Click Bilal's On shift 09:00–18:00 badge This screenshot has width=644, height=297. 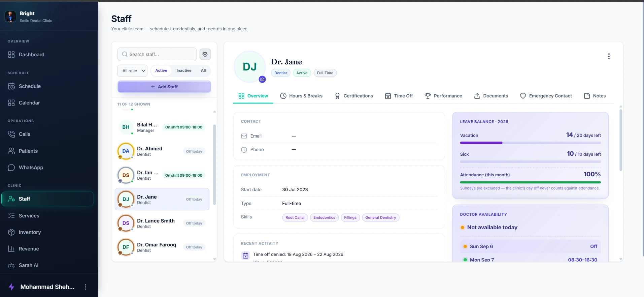click(184, 127)
